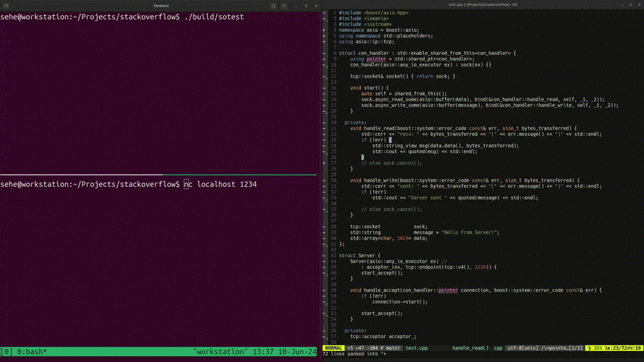
Task: Open new tab icon in Terminal titlebar
Action: coord(7,6)
